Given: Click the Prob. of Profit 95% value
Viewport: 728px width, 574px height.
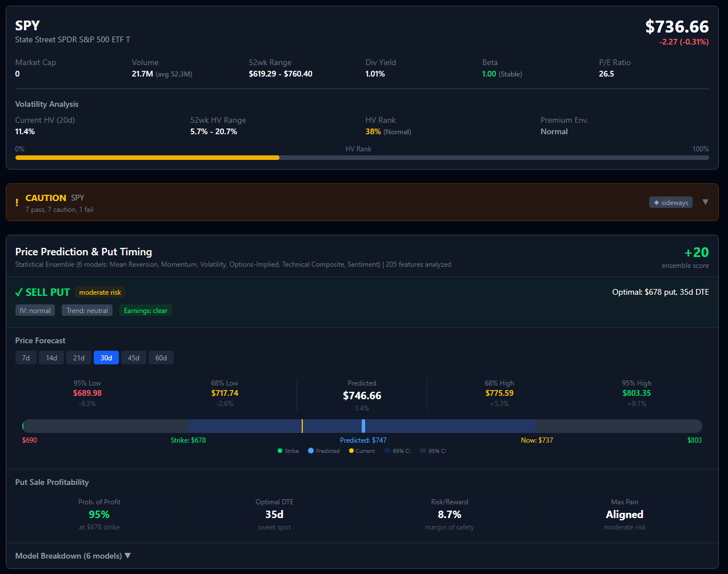Looking at the screenshot, I should click(x=99, y=515).
